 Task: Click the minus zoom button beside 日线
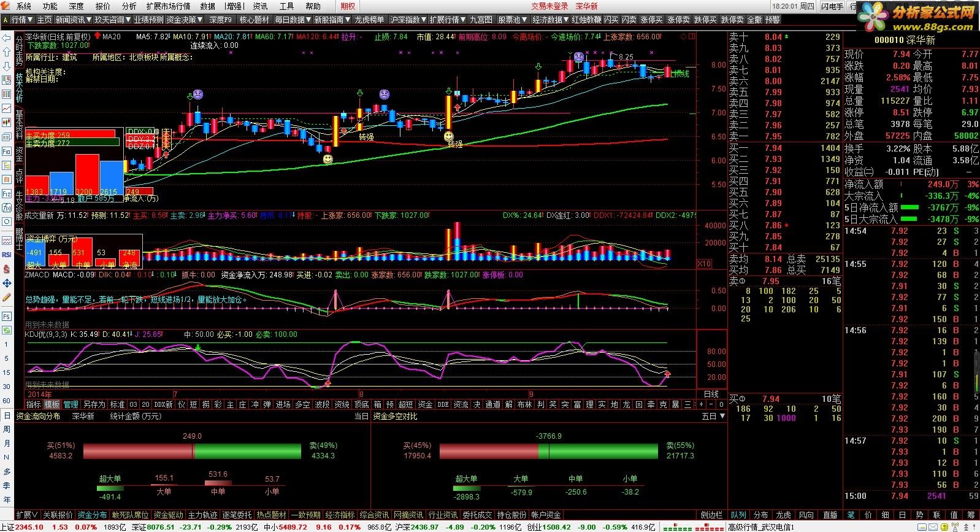point(712,404)
